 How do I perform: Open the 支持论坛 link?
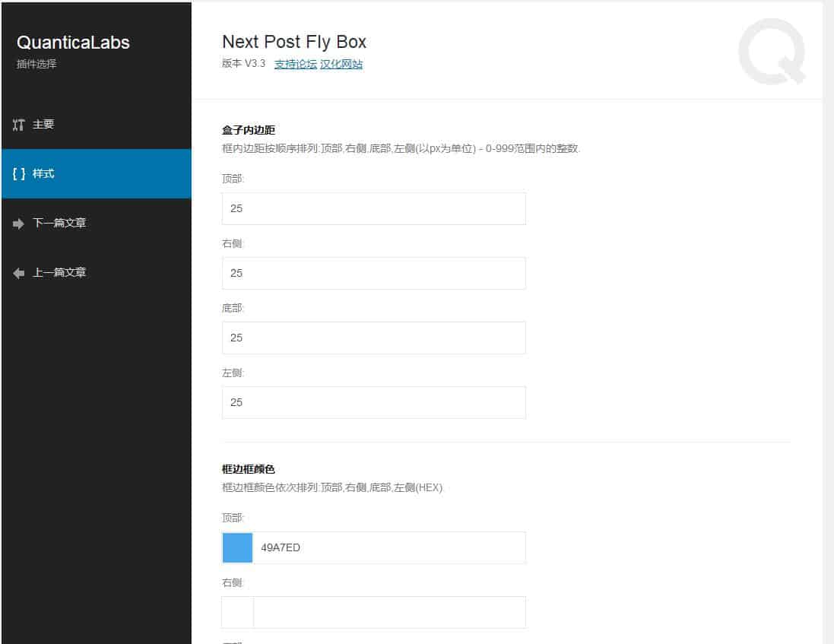[x=295, y=65]
